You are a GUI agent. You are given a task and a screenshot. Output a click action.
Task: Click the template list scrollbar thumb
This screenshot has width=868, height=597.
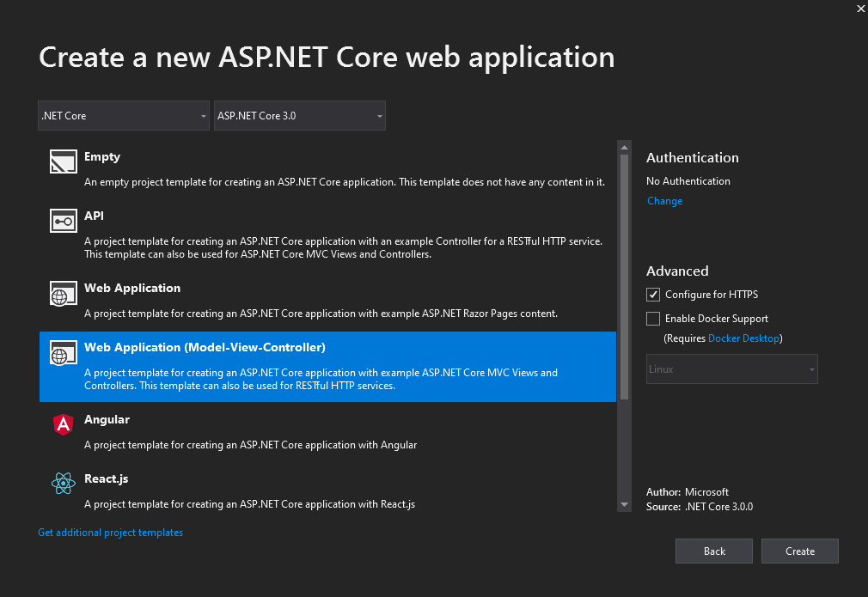pos(624,277)
